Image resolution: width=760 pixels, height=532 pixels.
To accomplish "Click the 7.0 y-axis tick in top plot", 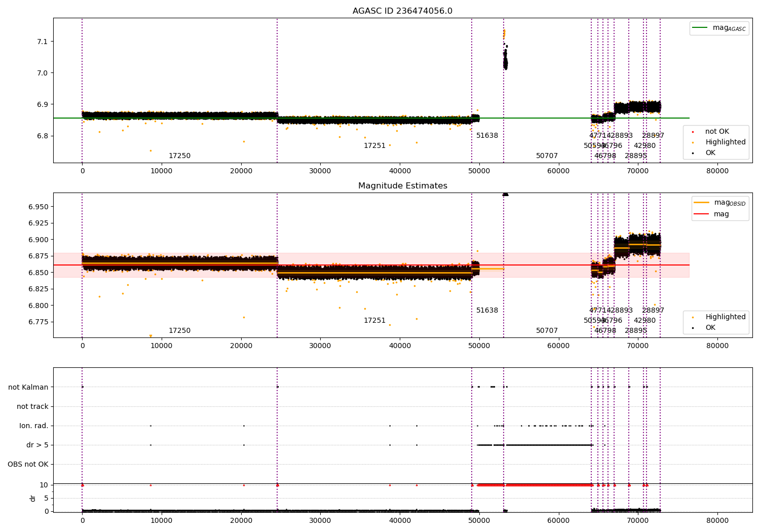I will pyautogui.click(x=43, y=73).
